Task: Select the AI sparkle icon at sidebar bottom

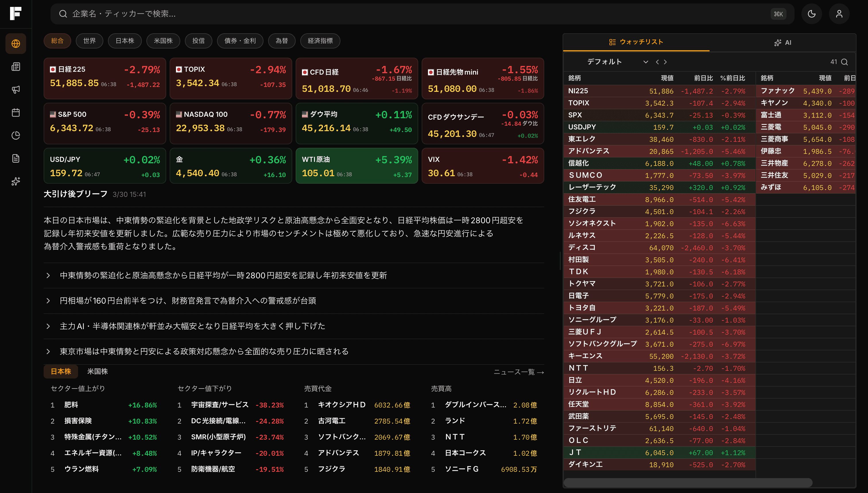Action: tap(15, 181)
